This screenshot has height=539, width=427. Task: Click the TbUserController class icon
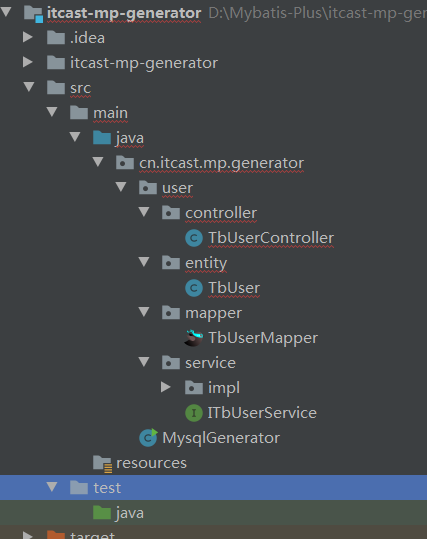(194, 238)
